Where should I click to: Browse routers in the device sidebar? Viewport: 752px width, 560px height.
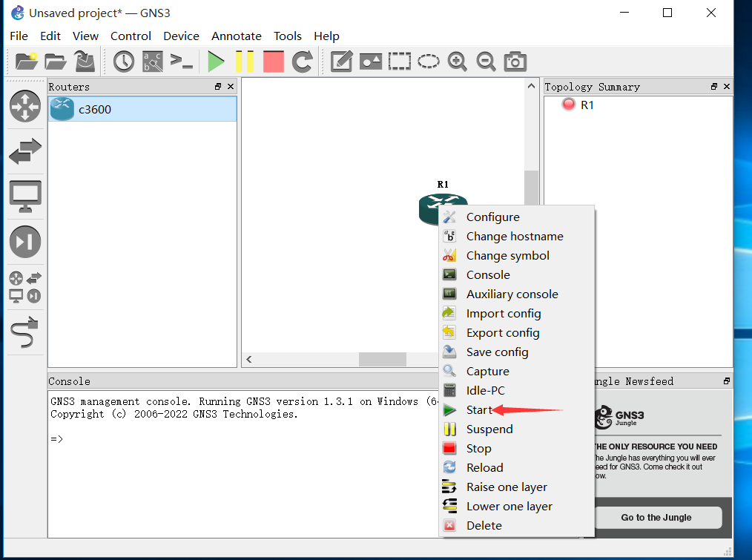pyautogui.click(x=25, y=106)
